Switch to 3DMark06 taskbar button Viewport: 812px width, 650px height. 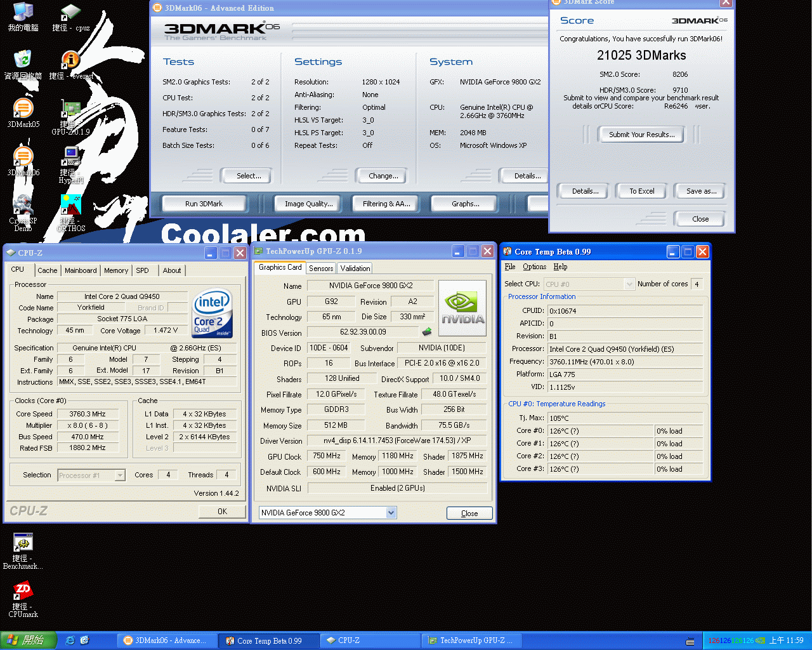(x=166, y=641)
